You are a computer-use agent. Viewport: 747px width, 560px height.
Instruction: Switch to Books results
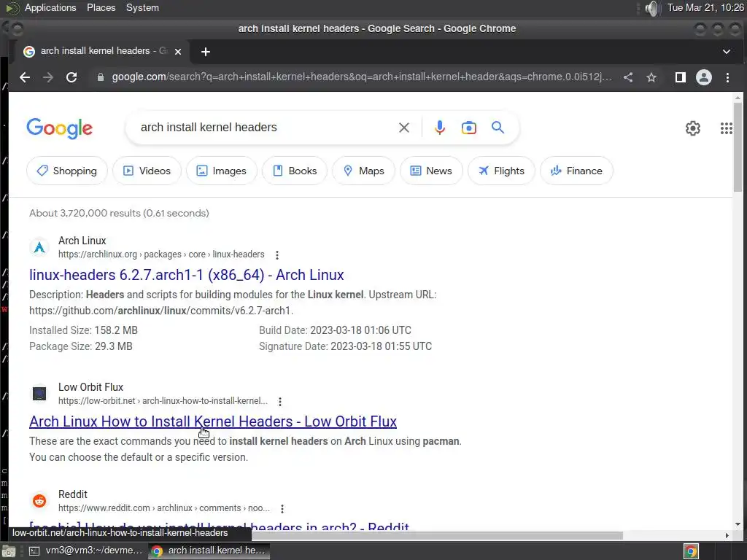(x=295, y=171)
